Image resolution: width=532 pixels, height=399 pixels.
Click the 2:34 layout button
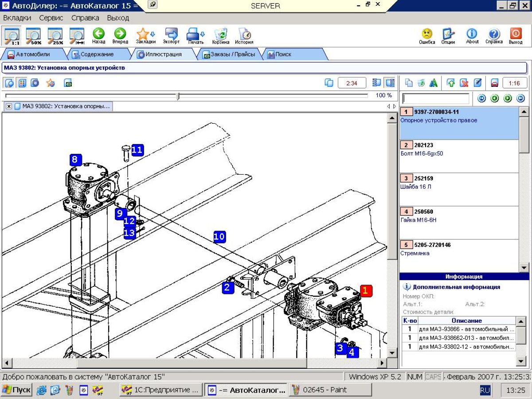pyautogui.click(x=352, y=83)
